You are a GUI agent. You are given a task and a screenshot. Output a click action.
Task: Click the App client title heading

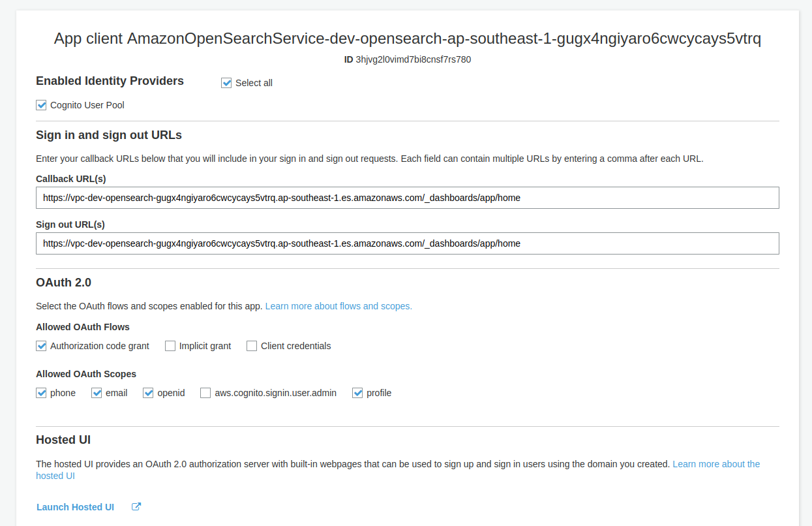click(x=408, y=39)
